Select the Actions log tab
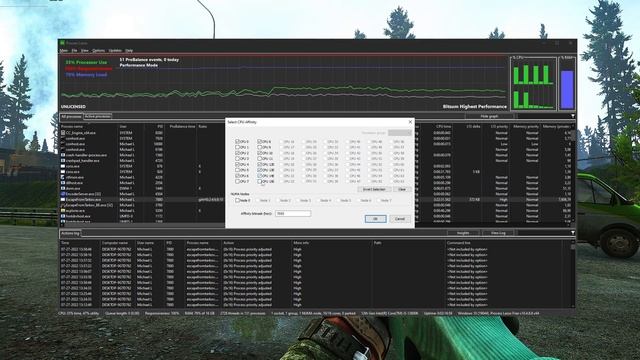Screen dimensions: 640x360 70,233
